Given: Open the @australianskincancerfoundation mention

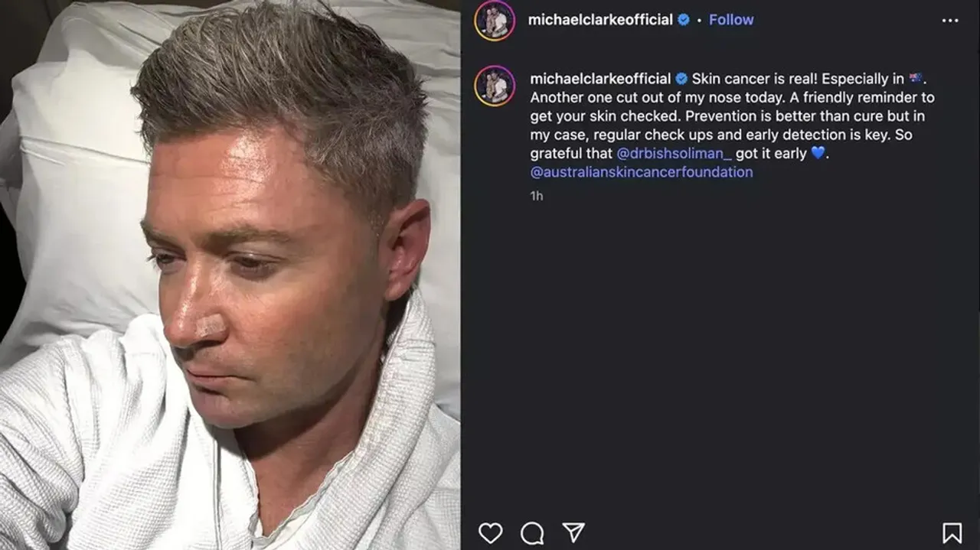Looking at the screenshot, I should pos(642,172).
